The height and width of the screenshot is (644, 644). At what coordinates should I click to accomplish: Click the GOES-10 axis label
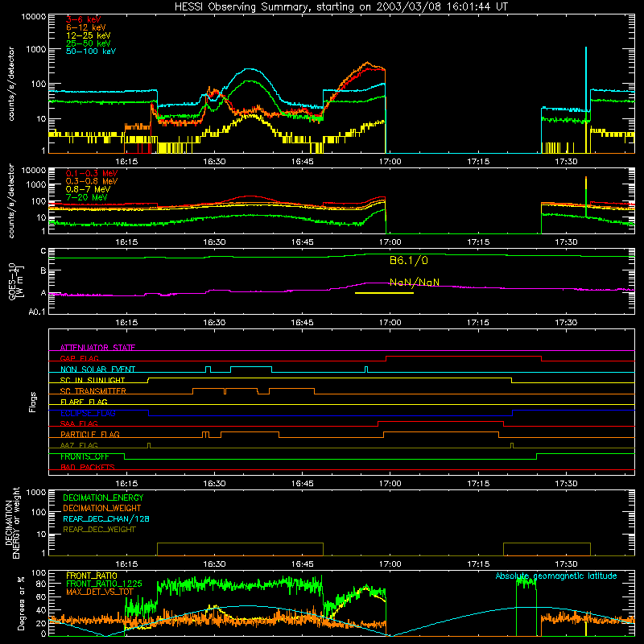pyautogui.click(x=16, y=281)
